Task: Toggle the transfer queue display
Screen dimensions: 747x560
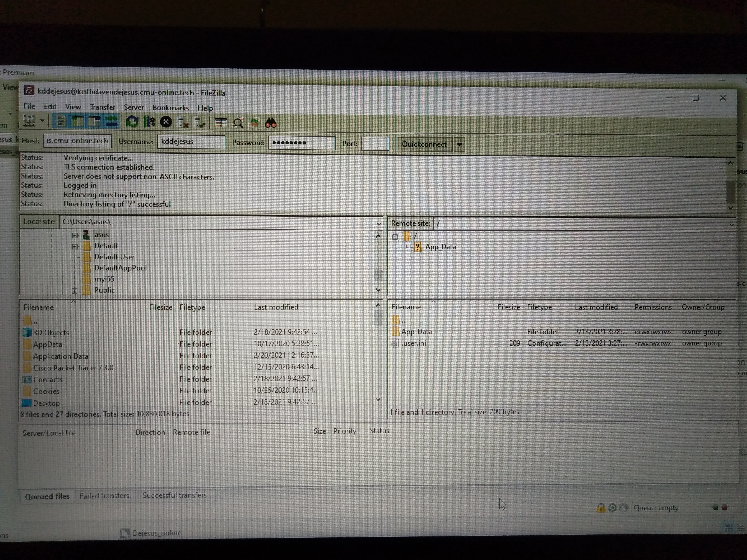Action: point(112,122)
